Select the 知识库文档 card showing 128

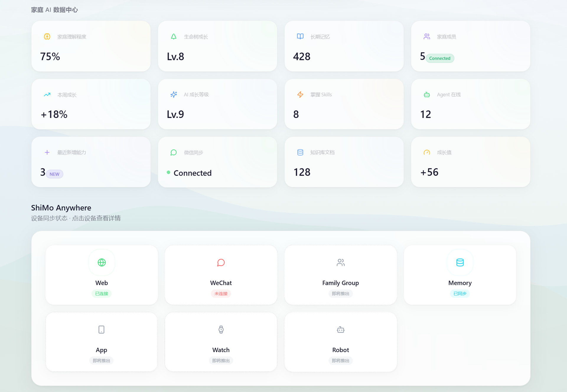(x=344, y=162)
